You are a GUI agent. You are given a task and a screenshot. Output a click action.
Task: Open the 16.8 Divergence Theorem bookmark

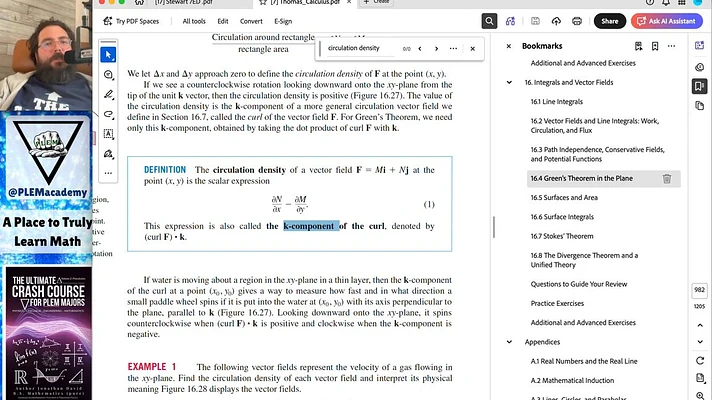pyautogui.click(x=584, y=260)
